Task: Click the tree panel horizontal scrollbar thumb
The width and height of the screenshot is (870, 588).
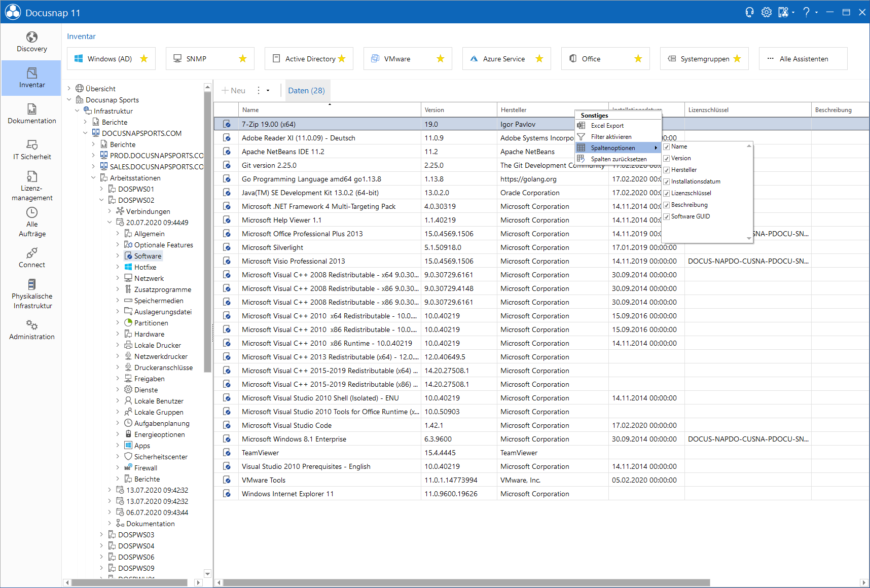Action: pos(129,583)
